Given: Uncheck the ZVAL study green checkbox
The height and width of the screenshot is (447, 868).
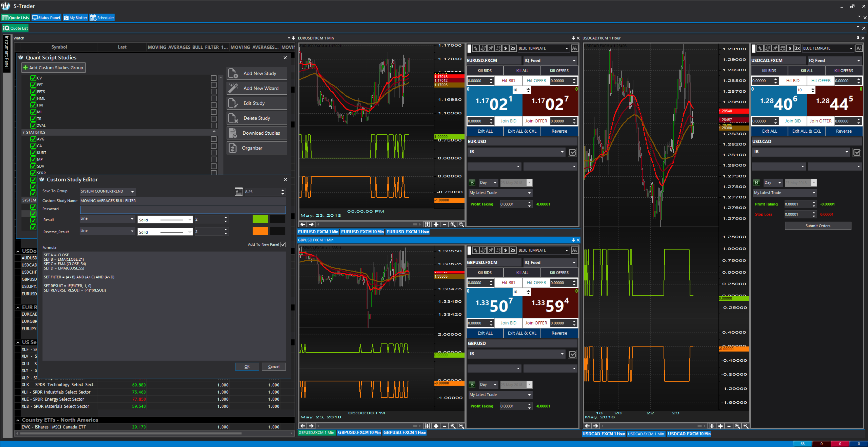Looking at the screenshot, I should (x=33, y=125).
